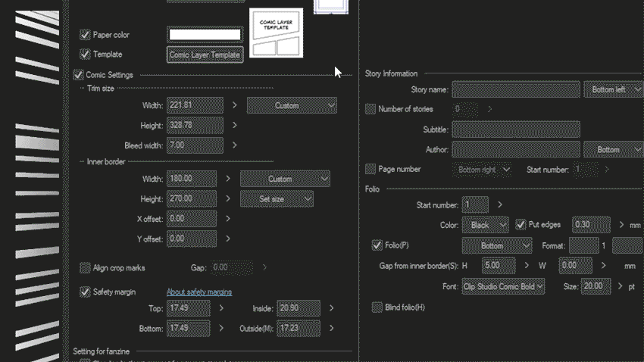Click the X offset field

point(192,219)
